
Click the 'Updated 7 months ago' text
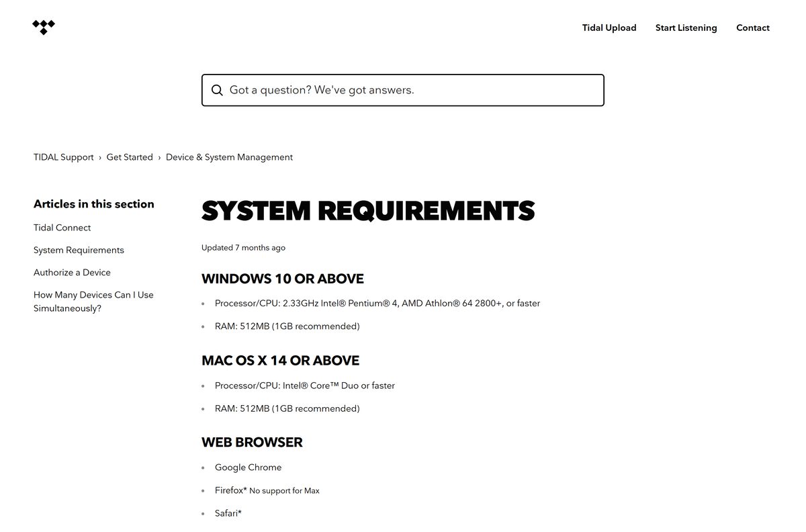coord(243,248)
